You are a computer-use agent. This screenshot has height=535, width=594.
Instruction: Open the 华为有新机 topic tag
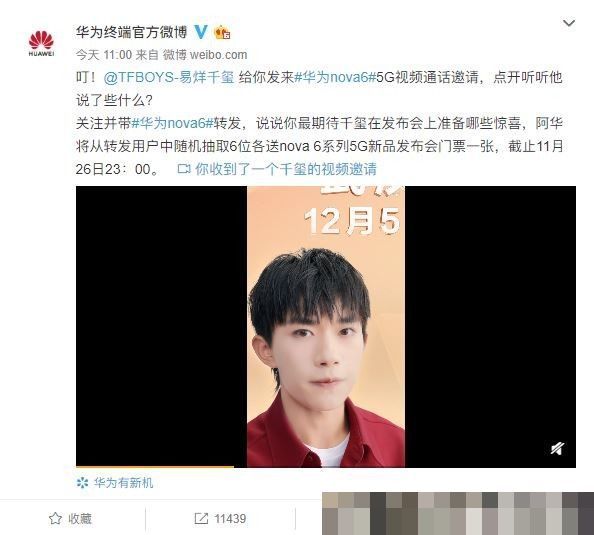pyautogui.click(x=123, y=483)
